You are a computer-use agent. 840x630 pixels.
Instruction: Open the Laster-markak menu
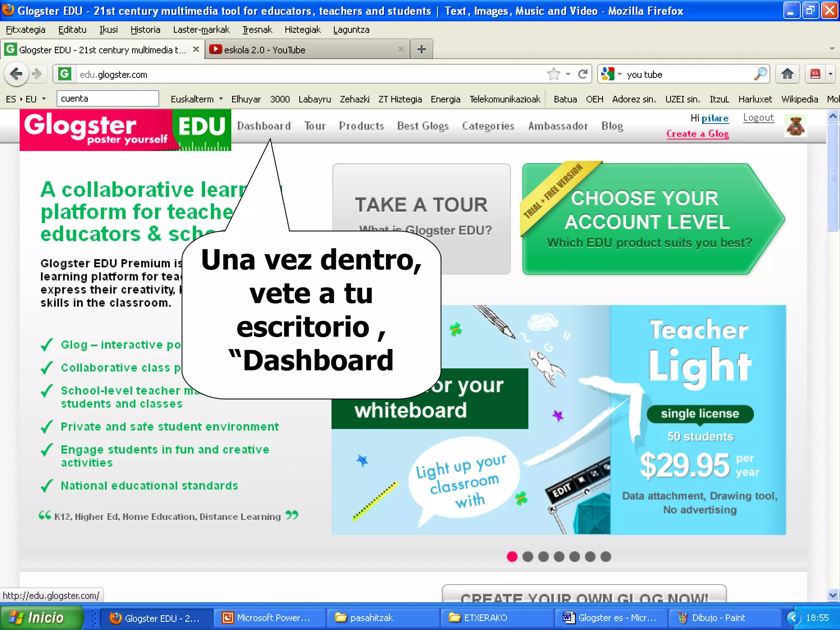pos(201,30)
